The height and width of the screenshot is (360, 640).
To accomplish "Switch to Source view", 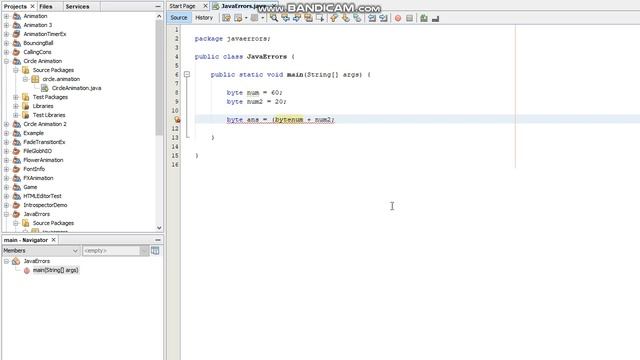I will click(x=179, y=18).
